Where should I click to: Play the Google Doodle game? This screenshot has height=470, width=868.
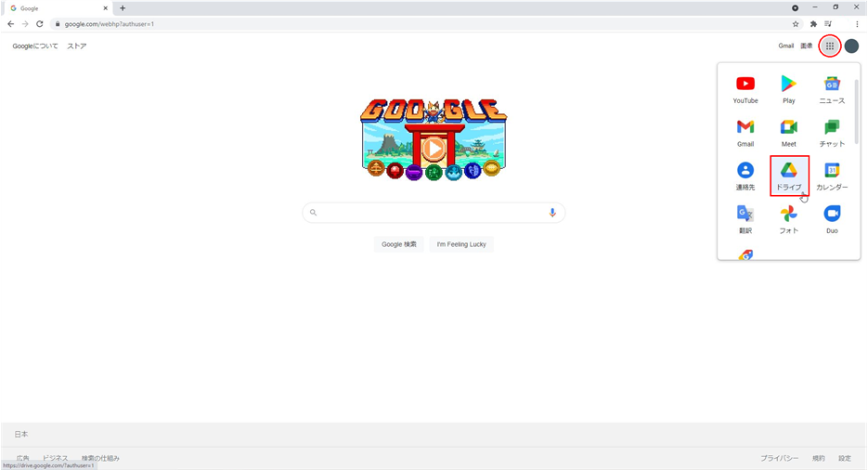[x=433, y=149]
